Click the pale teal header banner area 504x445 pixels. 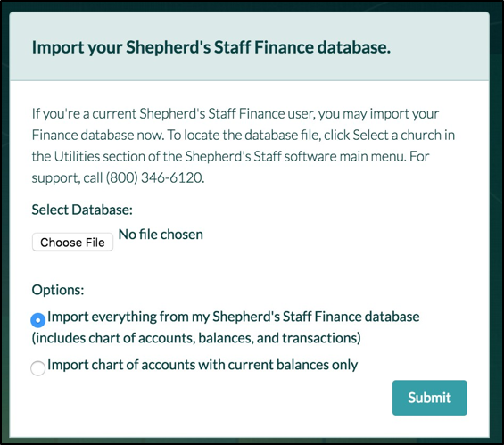coord(250,46)
